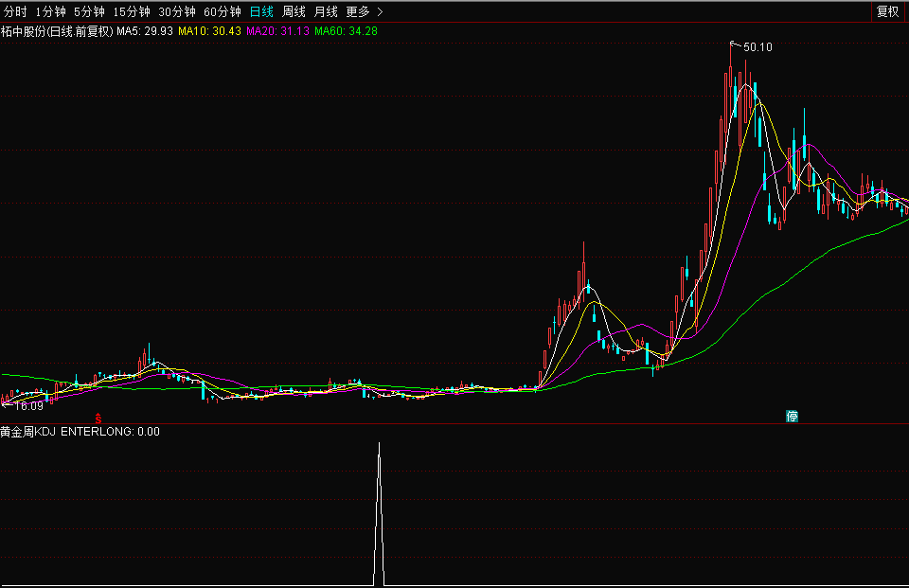Click the MA60: 34.28 indicator label
Viewport: 909px width, 588px height.
click(x=347, y=30)
